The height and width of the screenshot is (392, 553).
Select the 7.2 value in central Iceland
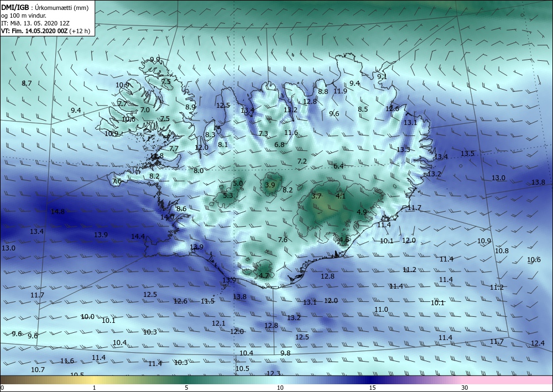click(302, 161)
